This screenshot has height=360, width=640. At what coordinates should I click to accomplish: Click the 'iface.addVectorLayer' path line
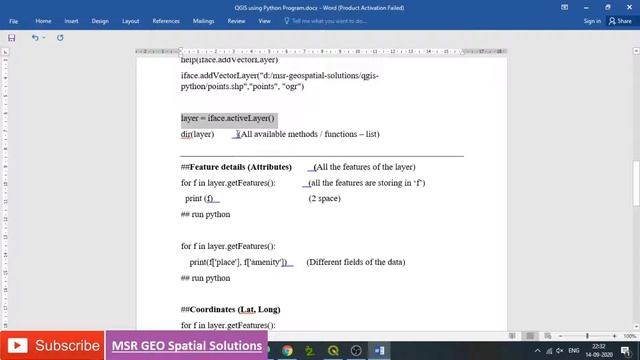click(x=280, y=81)
